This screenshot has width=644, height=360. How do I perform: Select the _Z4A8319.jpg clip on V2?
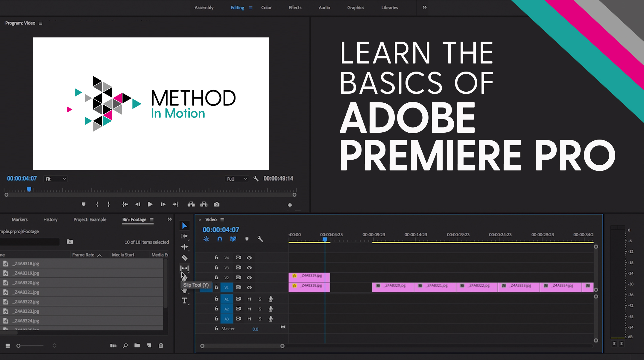point(309,277)
